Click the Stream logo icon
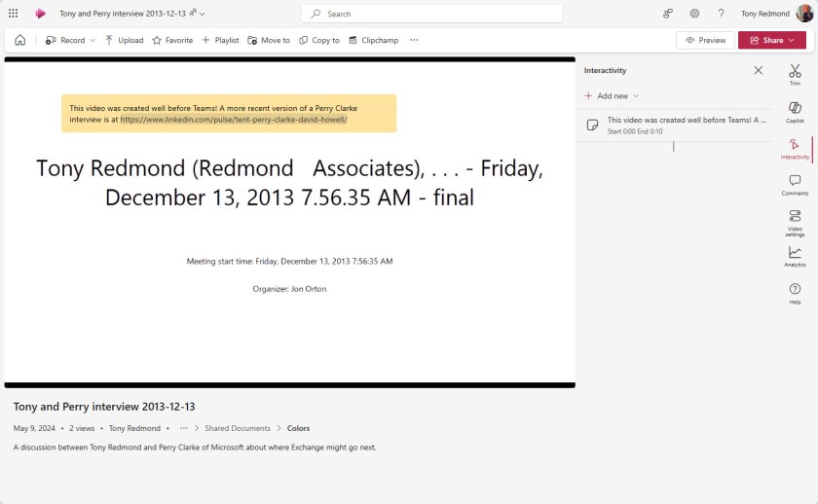The image size is (818, 504). [40, 14]
